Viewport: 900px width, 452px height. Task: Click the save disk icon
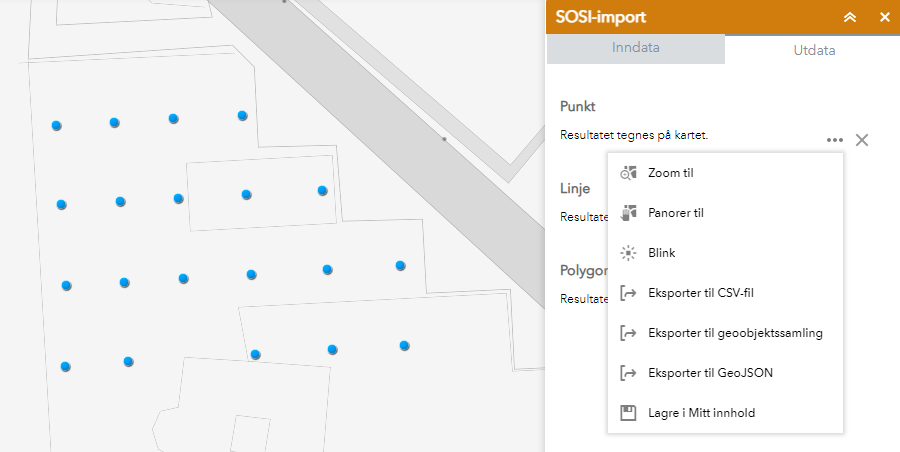[x=629, y=413]
